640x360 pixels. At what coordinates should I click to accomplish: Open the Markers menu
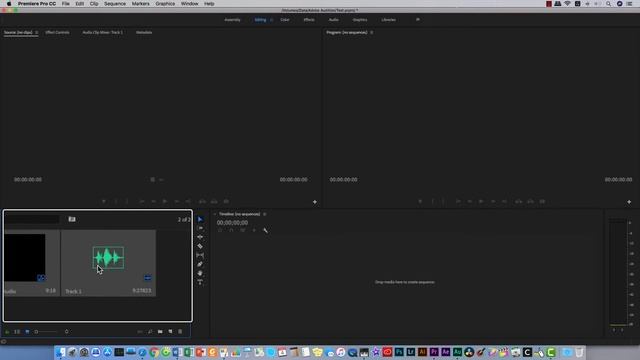point(140,4)
